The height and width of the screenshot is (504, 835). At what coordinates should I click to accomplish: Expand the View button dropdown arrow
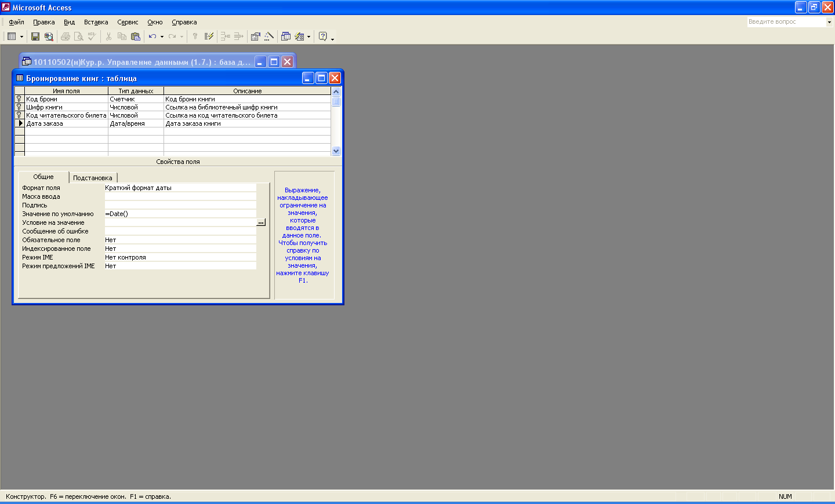pos(22,36)
